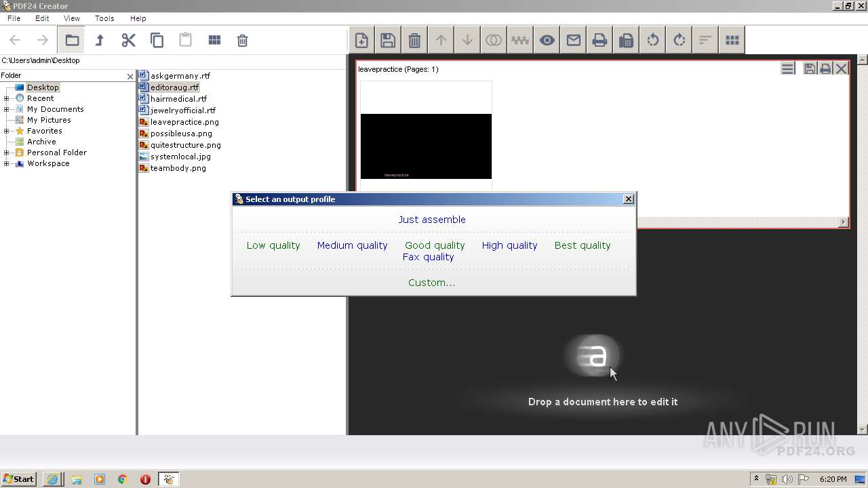Close the Select an output profile dialog
The height and width of the screenshot is (488, 868).
click(x=629, y=199)
